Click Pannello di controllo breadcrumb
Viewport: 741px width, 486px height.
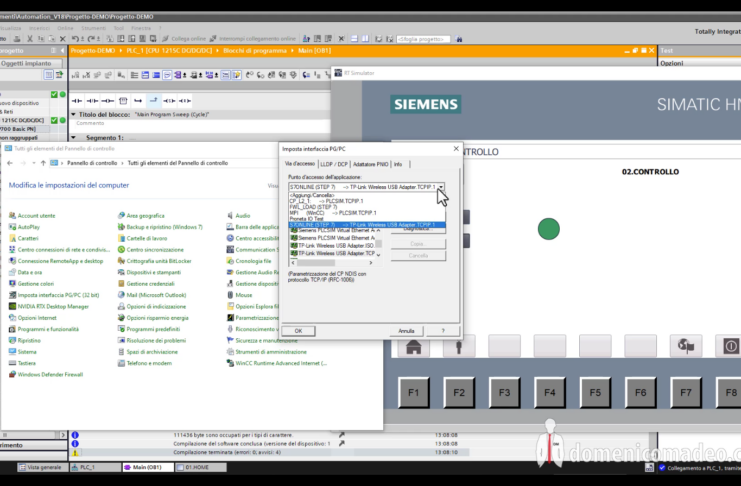click(x=92, y=163)
